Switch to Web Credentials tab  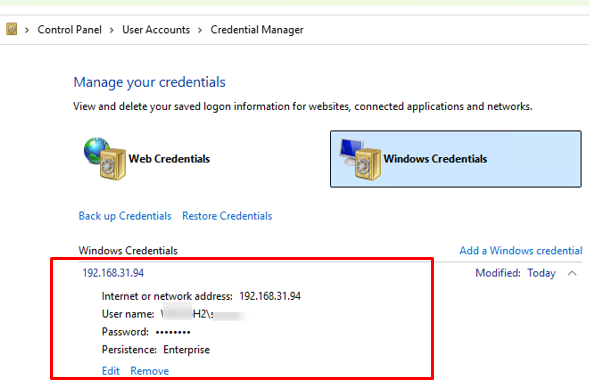click(169, 159)
